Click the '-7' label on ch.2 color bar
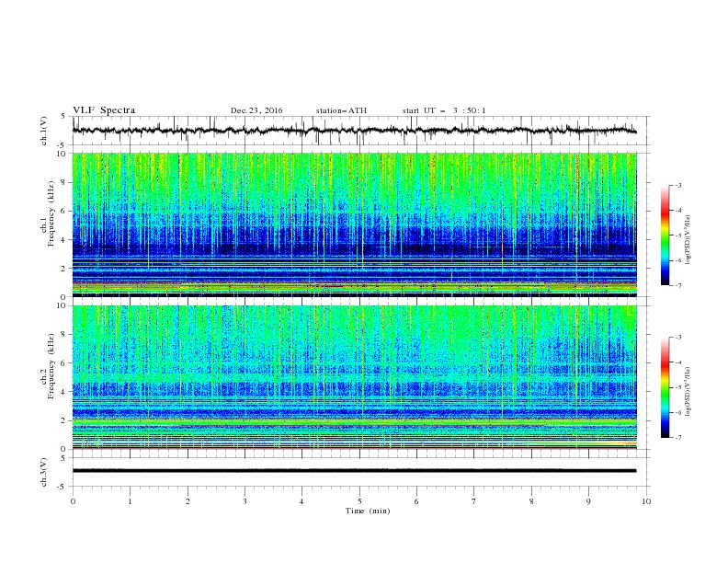Viewport: 728px width, 563px height. tap(677, 438)
